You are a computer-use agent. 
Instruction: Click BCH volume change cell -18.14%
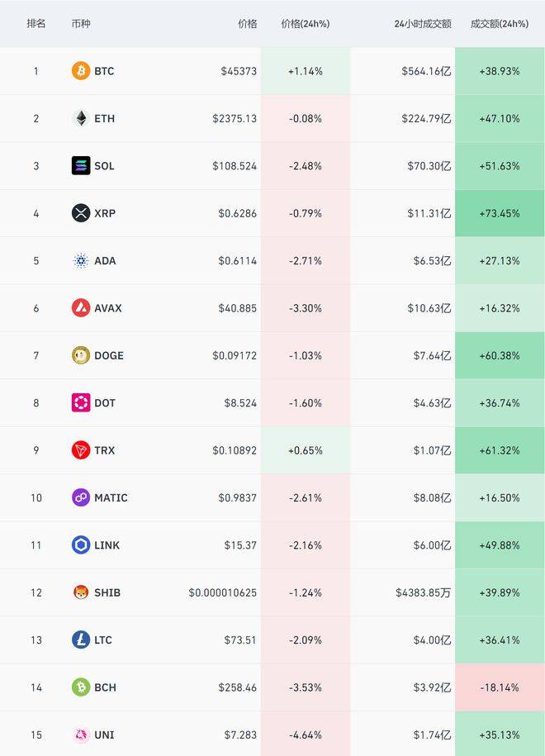pos(500,687)
